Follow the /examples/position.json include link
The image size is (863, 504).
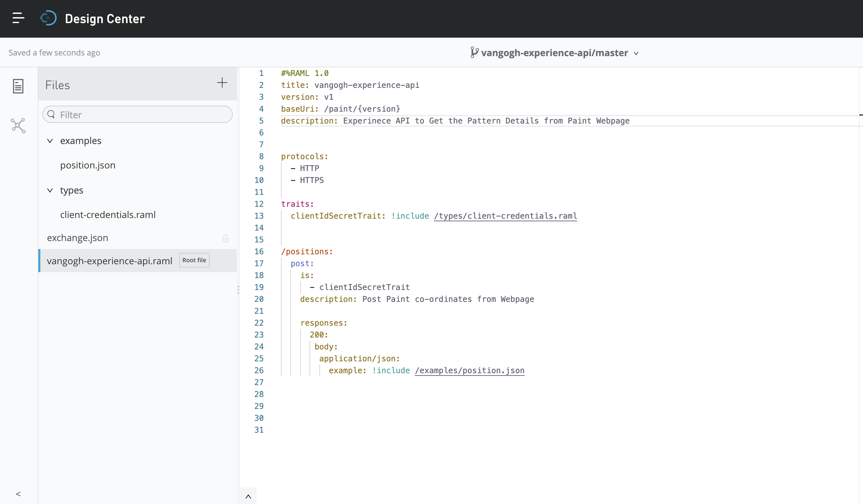469,371
